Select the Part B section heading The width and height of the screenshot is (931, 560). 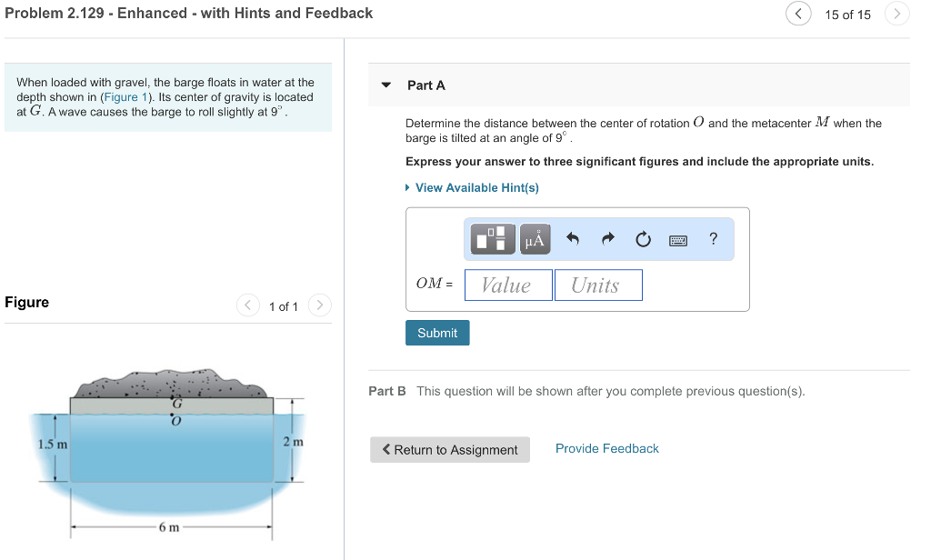click(x=385, y=391)
